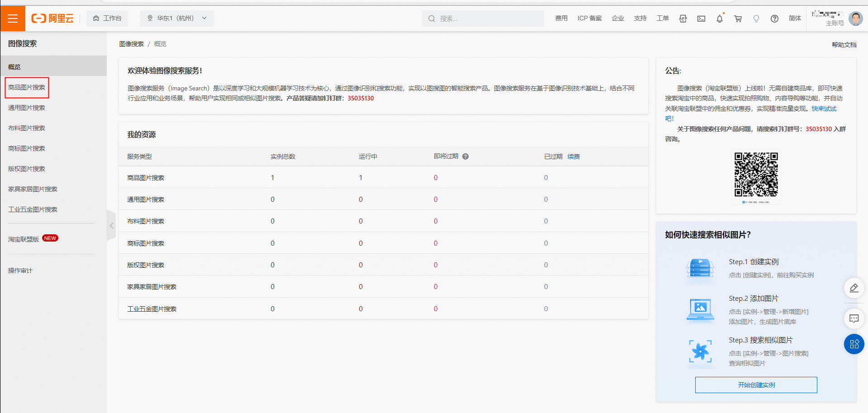Click 版权图片搜索 row in resources table
Image resolution: width=868 pixels, height=413 pixels.
[x=383, y=265]
